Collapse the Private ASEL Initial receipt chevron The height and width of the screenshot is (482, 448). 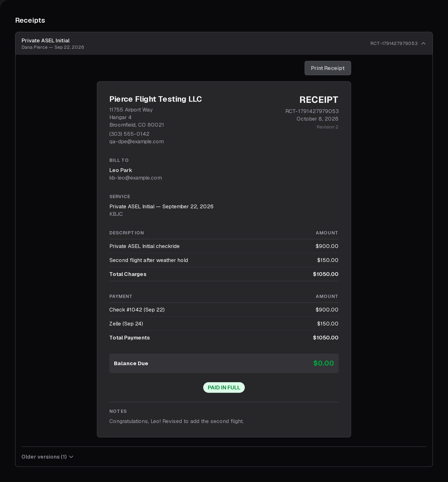point(423,43)
